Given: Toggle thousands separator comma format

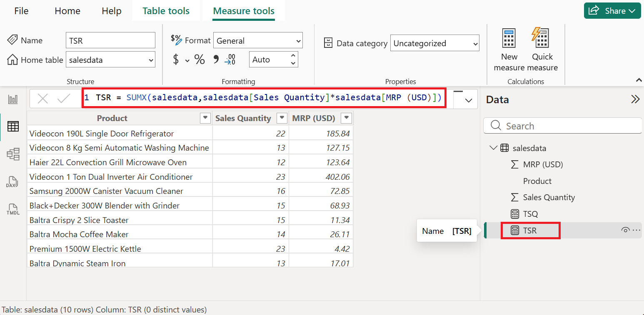Looking at the screenshot, I should click(216, 60).
